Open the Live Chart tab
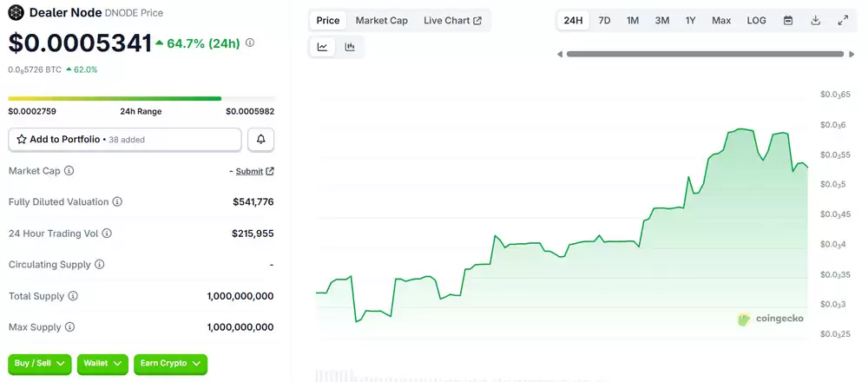 tap(452, 20)
